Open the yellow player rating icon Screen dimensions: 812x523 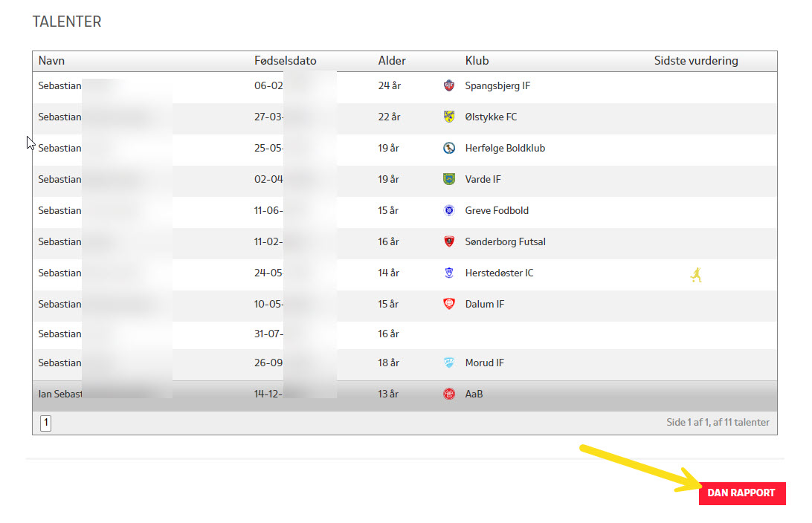coord(696,276)
